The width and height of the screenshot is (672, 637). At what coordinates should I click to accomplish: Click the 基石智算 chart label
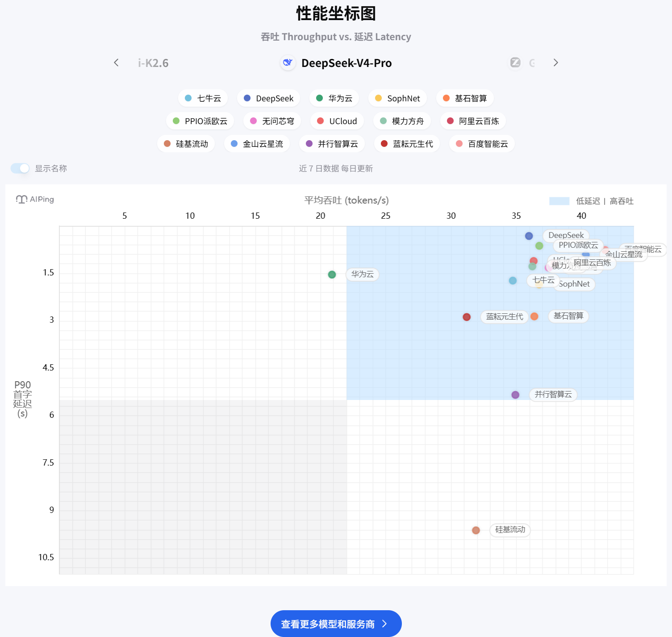tap(568, 316)
